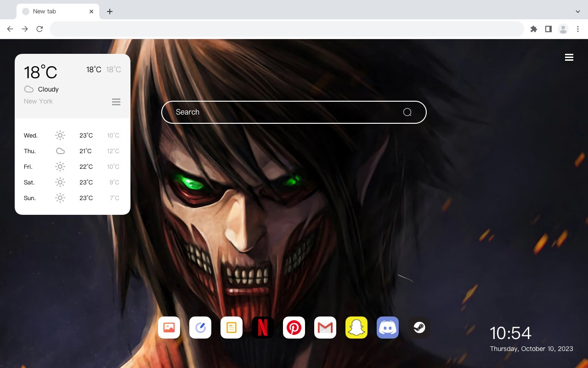
Task: Go forward to next page
Action: pos(25,29)
